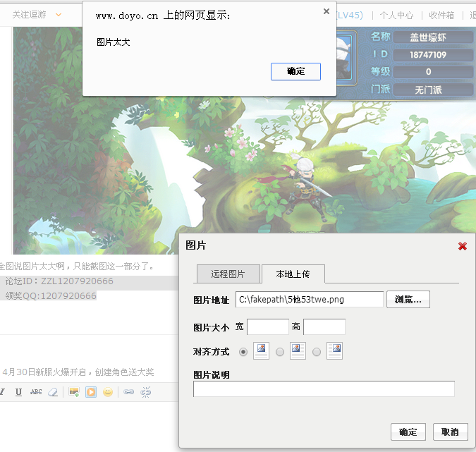Open the emoticon smiley picker
Image resolution: width=476 pixels, height=452 pixels.
point(108,392)
